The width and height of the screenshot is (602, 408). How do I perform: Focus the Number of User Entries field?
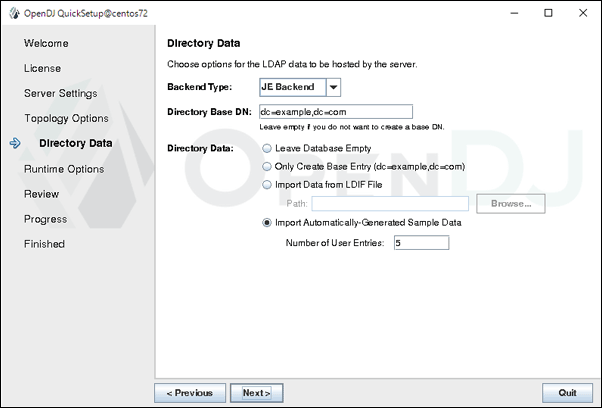422,243
